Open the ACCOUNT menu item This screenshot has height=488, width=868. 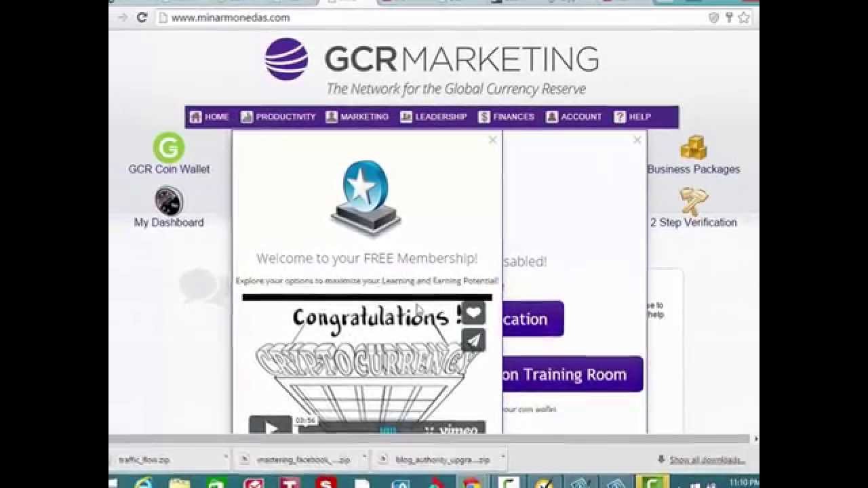(x=574, y=117)
